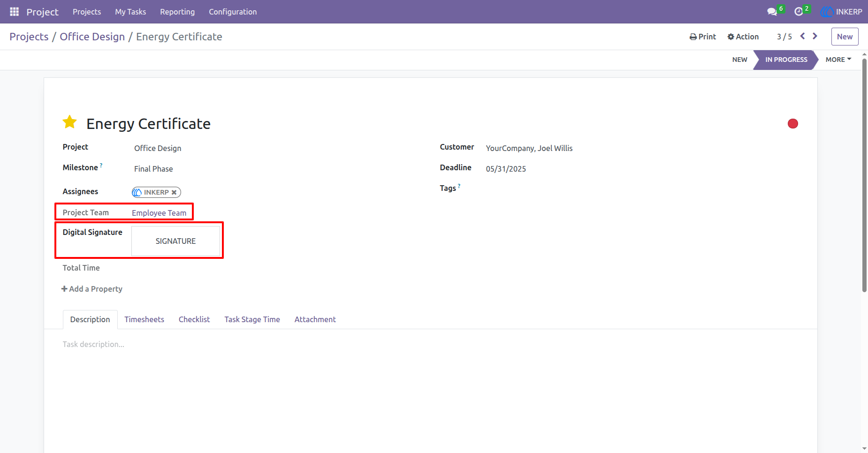The width and height of the screenshot is (868, 453).
Task: Open the activities clock icon
Action: (x=799, y=12)
